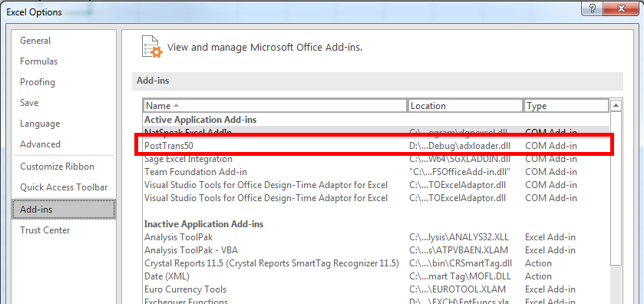
Task: Close the Excel Options dialog
Action: 622,8
